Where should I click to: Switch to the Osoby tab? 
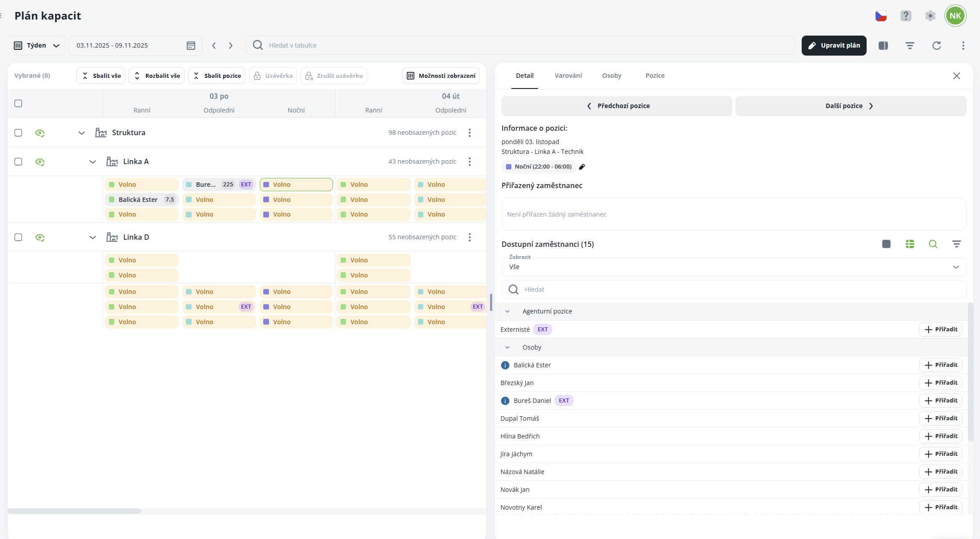[611, 76]
